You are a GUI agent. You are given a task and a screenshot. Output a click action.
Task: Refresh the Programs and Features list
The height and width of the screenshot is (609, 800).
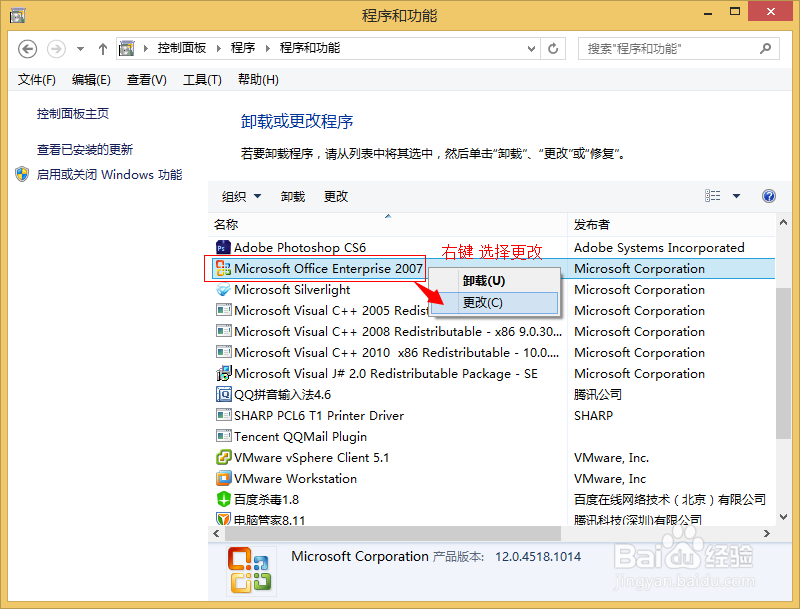[x=553, y=49]
